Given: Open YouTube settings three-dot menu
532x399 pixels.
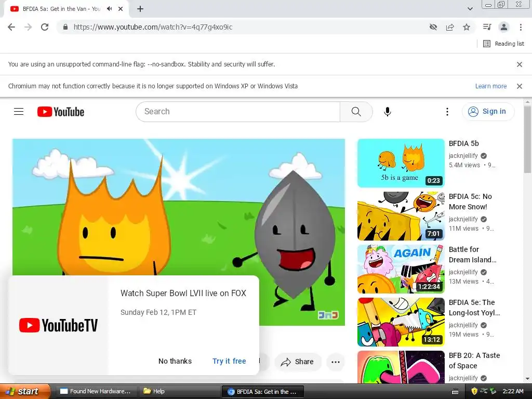Looking at the screenshot, I should pos(447,112).
